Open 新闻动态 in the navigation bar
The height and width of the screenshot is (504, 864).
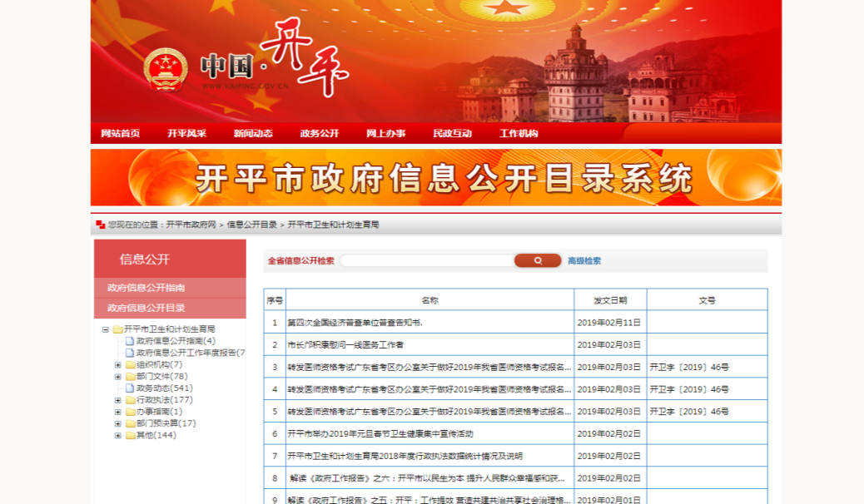pos(253,133)
